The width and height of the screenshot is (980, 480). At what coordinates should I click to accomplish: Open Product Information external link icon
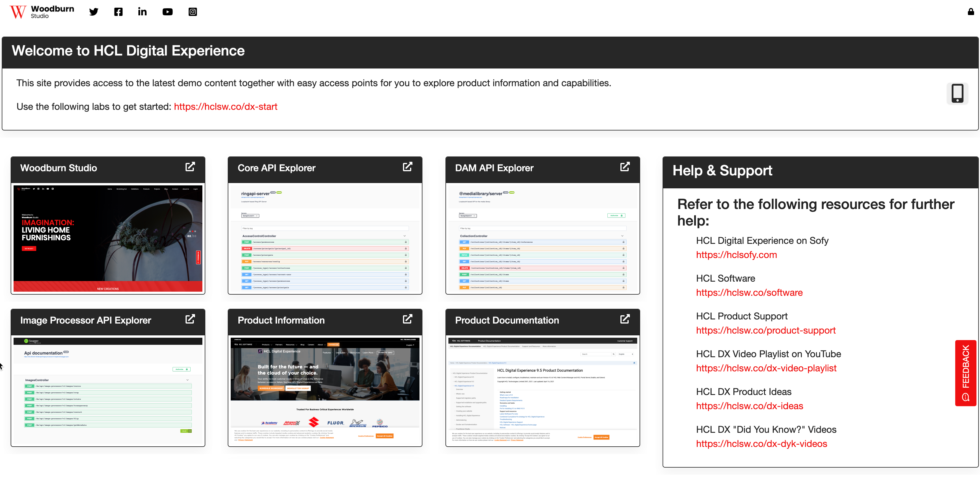(x=407, y=319)
